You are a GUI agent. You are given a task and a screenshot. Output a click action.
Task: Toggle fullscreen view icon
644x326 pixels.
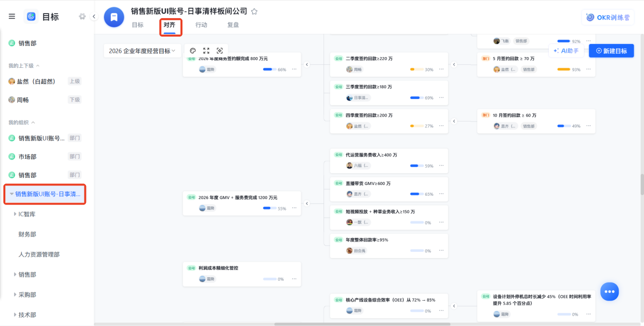[x=206, y=51]
